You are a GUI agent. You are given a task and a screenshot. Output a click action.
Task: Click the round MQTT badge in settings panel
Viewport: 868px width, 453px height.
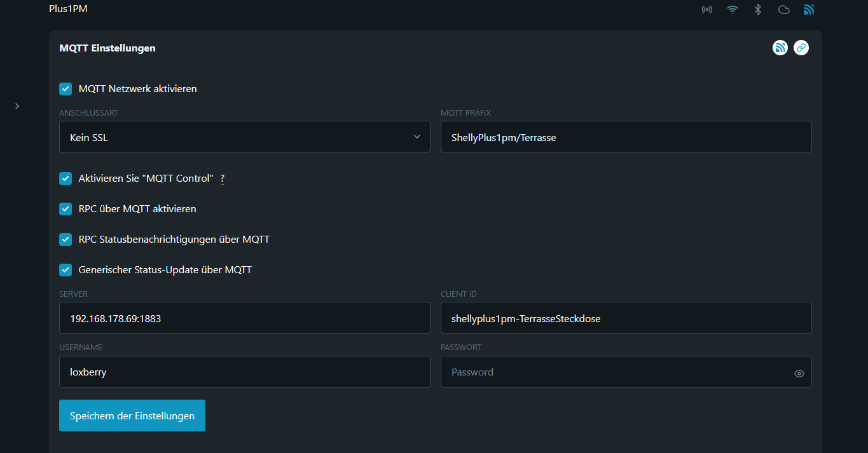(x=780, y=48)
